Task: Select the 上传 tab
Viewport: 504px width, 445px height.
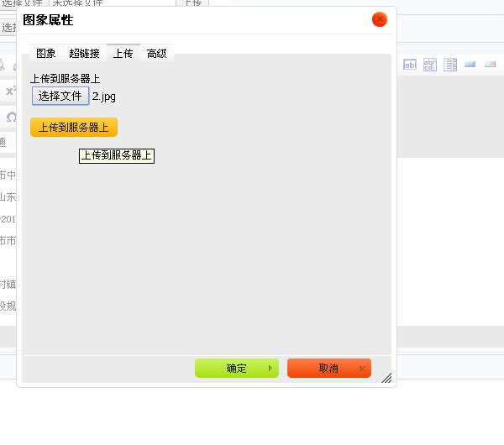Action: [x=123, y=53]
